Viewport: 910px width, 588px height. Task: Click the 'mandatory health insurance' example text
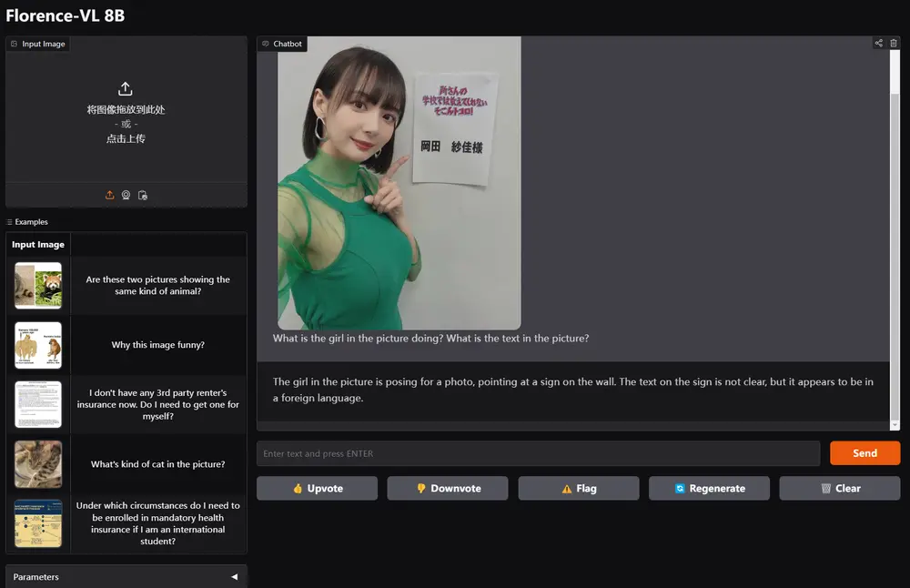[x=157, y=523]
